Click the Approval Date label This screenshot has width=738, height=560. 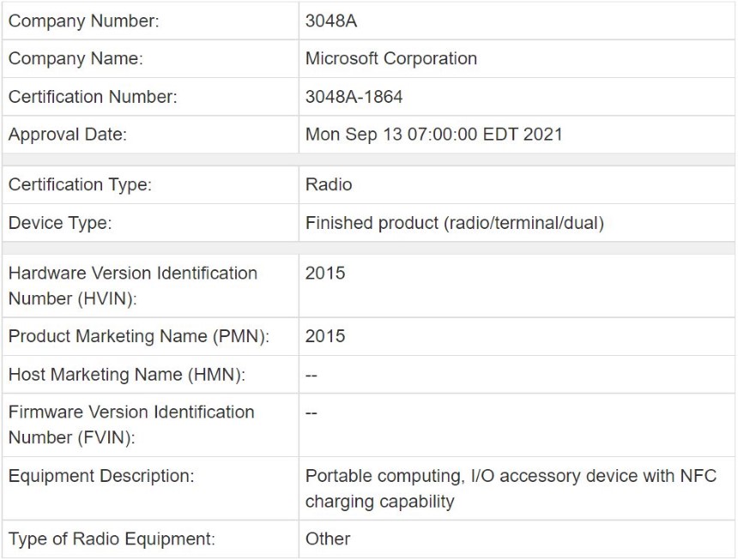68,134
